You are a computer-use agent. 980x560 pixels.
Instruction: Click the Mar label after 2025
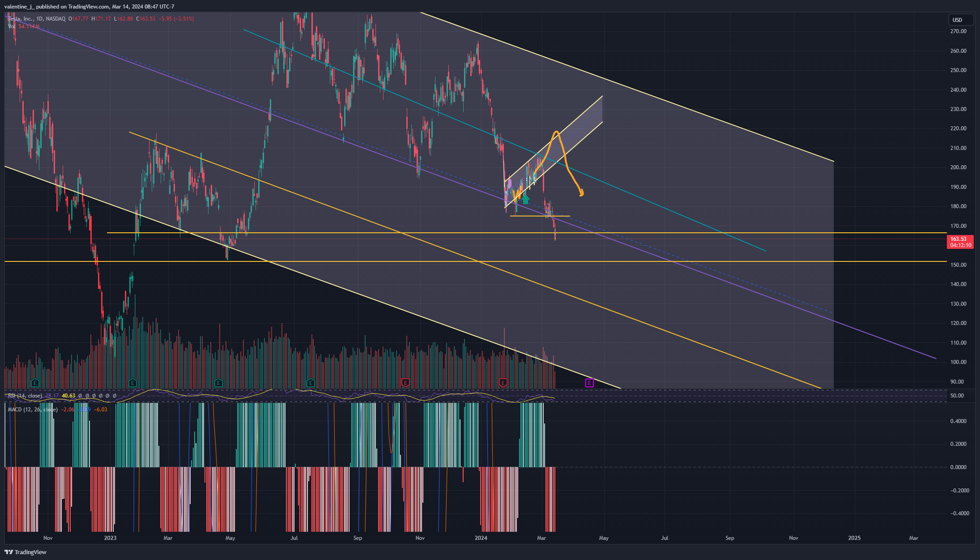(x=913, y=538)
